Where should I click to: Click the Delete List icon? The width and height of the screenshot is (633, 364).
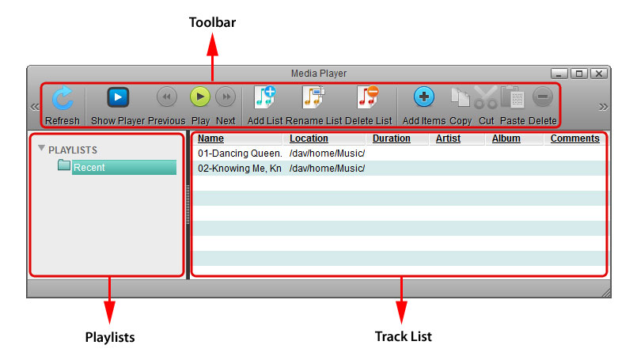[368, 97]
